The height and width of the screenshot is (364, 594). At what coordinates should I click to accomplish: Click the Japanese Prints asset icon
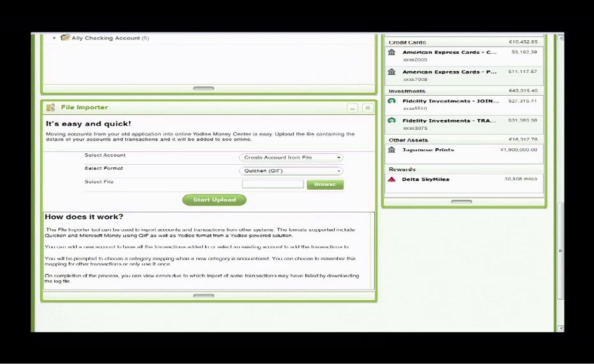(x=392, y=150)
